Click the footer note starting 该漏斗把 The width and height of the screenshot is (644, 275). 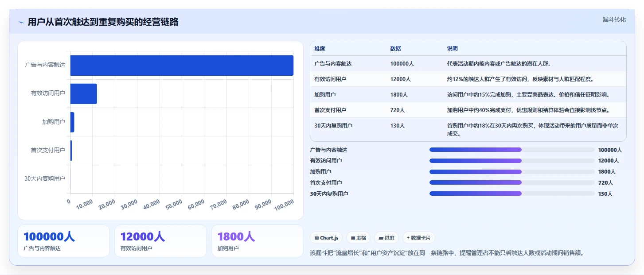[447, 253]
